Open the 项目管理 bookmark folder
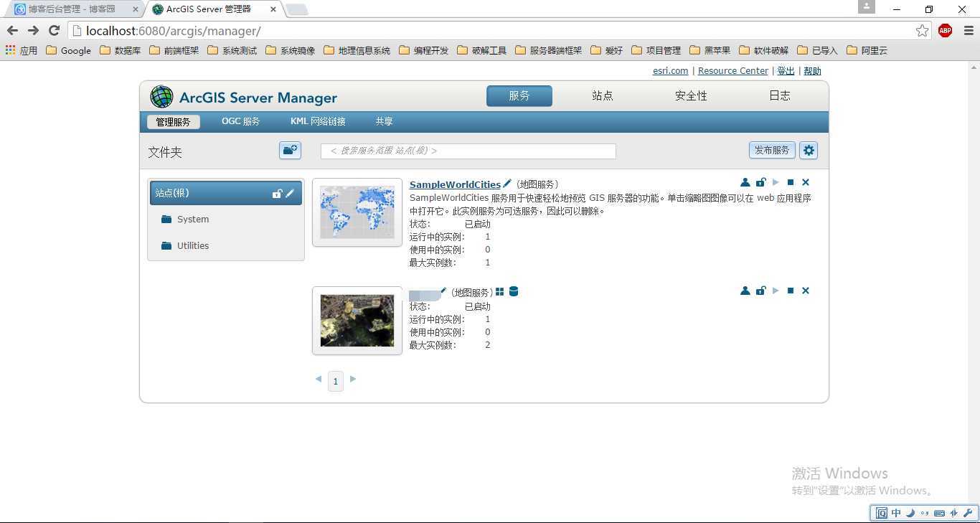Screen dimensions: 980x523 coord(656,50)
